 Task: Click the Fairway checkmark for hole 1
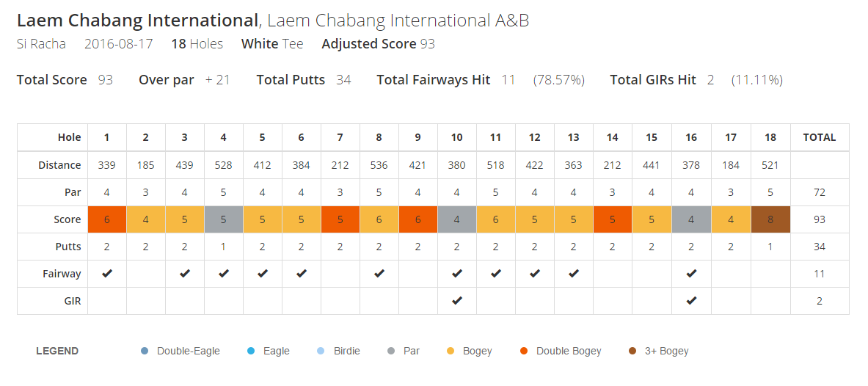pos(107,274)
